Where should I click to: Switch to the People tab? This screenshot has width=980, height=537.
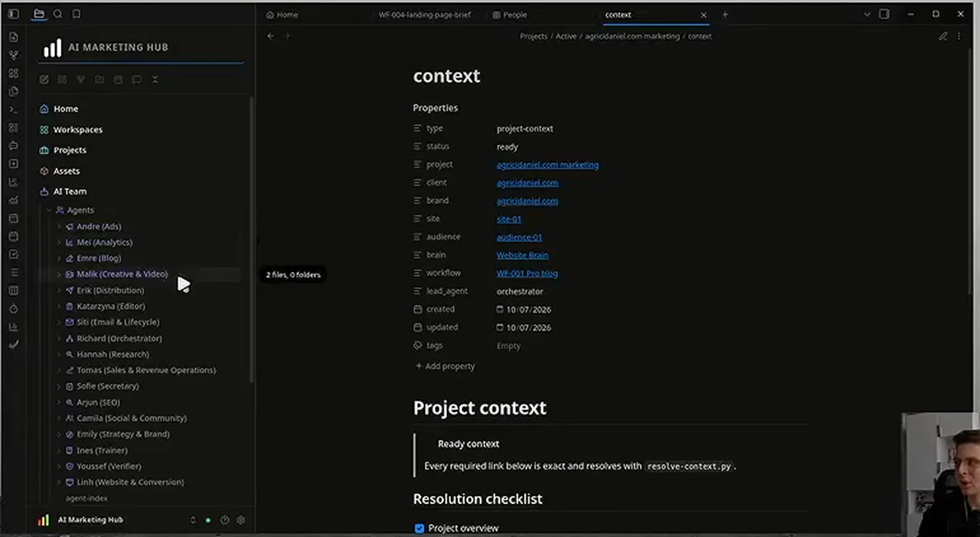point(510,15)
